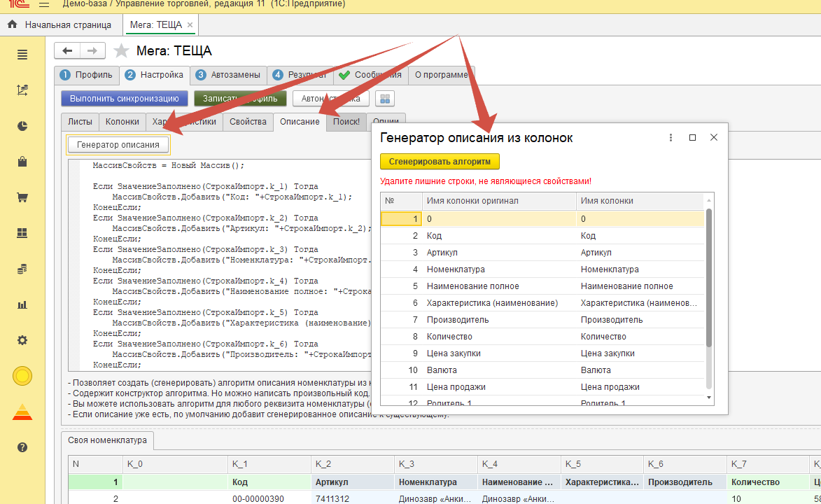Switch to the Настройка tab
This screenshot has width=821, height=504.
coord(155,75)
